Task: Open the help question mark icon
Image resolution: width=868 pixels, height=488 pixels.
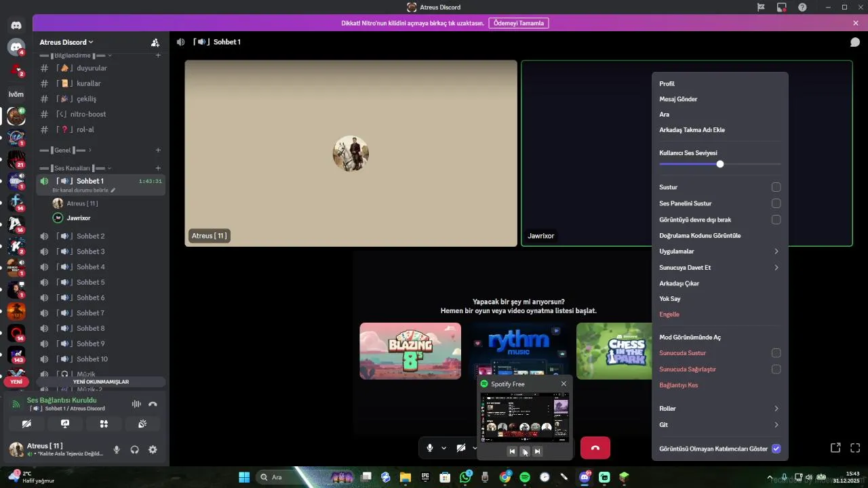Action: click(803, 7)
